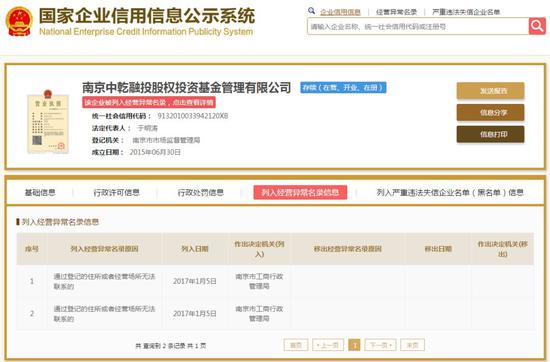The width and height of the screenshot is (550, 362).
Task: Click the 发送报告 button
Action: (490, 91)
